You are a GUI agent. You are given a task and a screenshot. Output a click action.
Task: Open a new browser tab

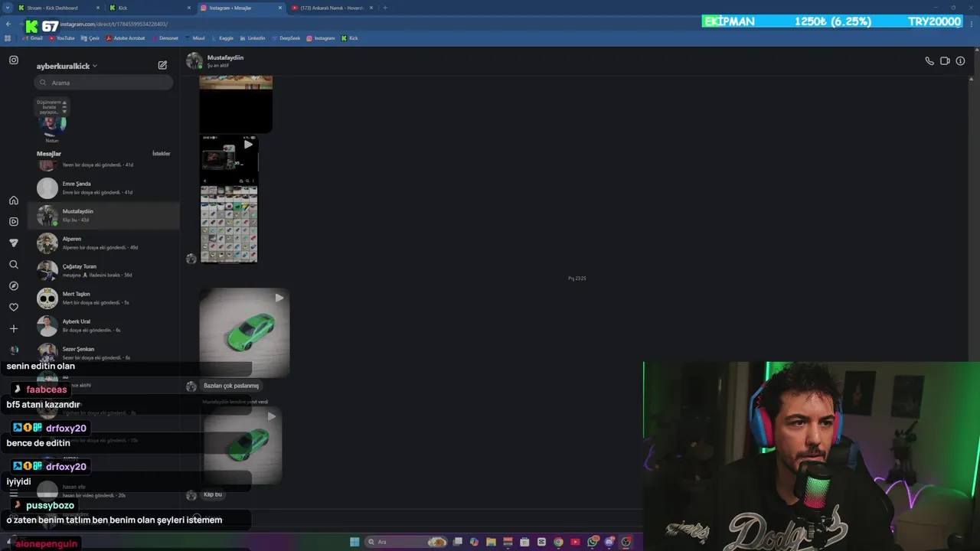point(385,8)
